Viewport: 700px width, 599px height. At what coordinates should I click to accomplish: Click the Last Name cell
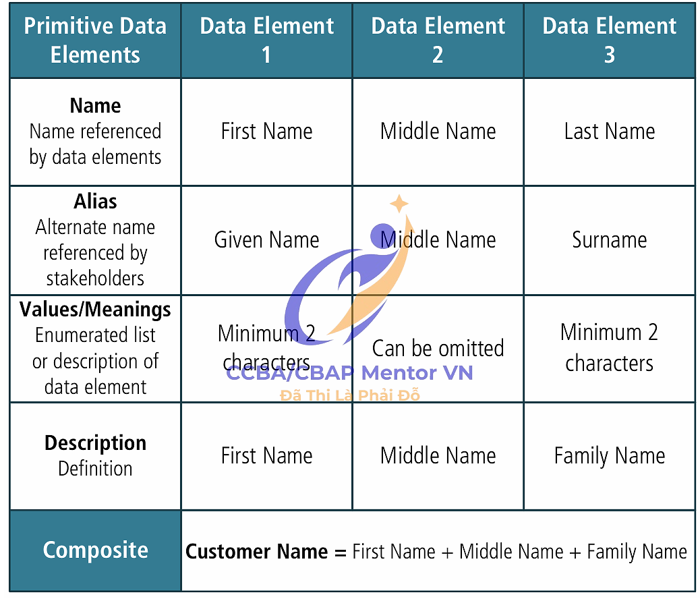[x=609, y=132]
